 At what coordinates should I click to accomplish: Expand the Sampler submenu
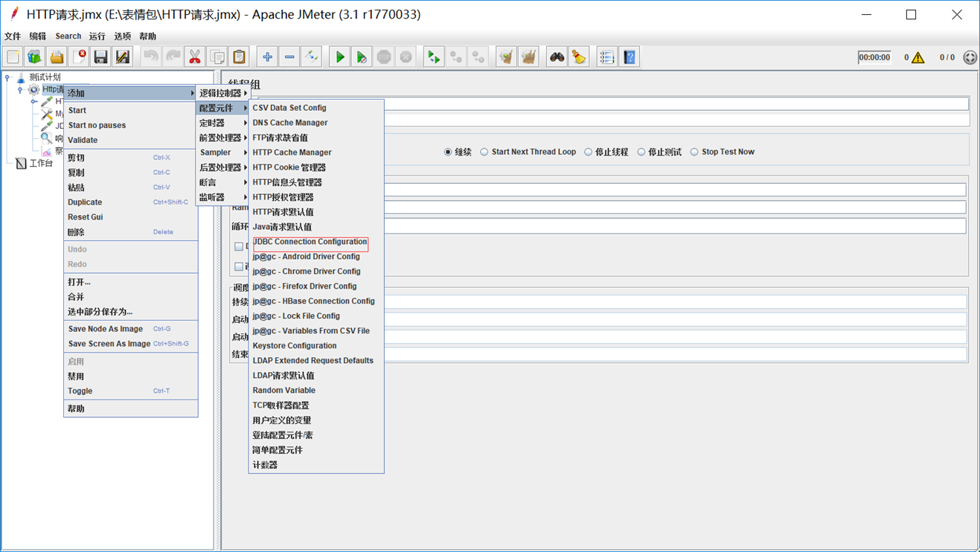click(222, 153)
